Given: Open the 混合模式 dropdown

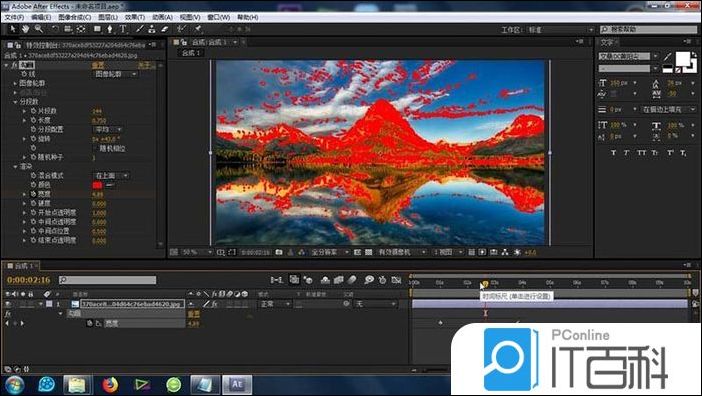Looking at the screenshot, I should point(111,175).
